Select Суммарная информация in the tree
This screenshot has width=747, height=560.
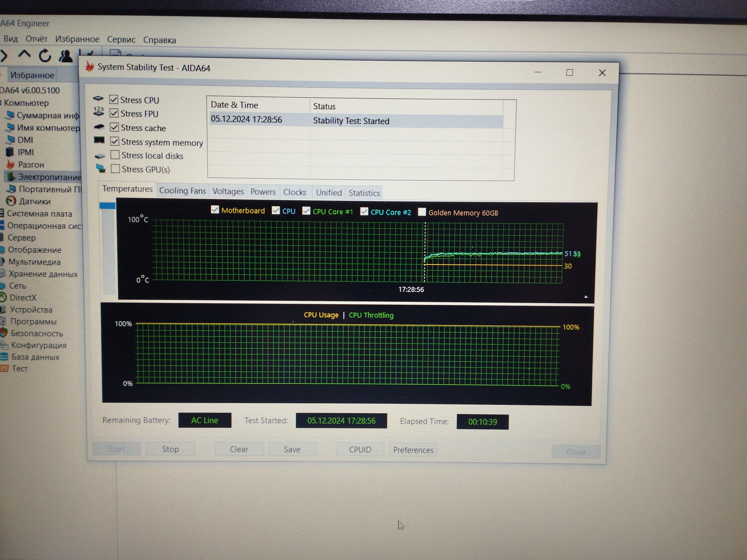pos(47,115)
